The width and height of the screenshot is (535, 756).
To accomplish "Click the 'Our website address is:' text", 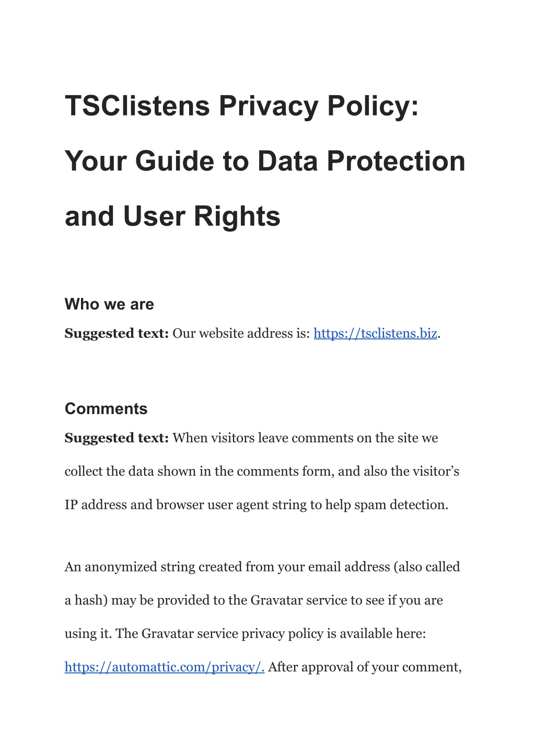I will point(241,334).
